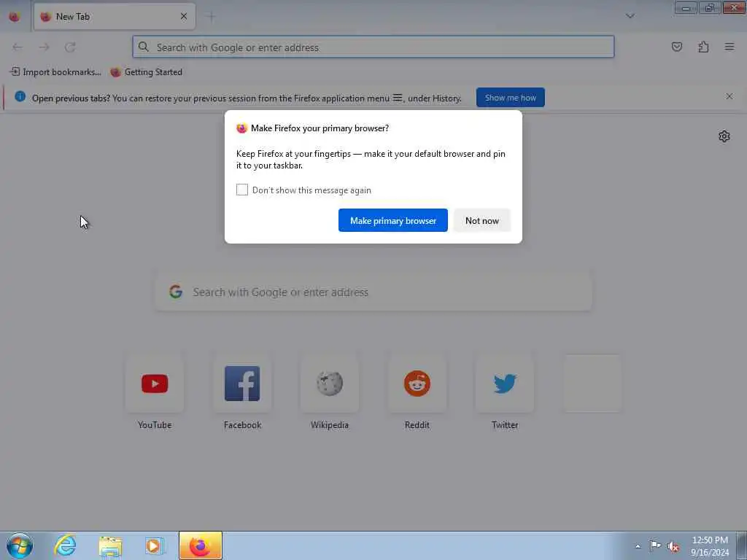Click the info icon in notification bar
The height and width of the screenshot is (560, 747).
20,96
